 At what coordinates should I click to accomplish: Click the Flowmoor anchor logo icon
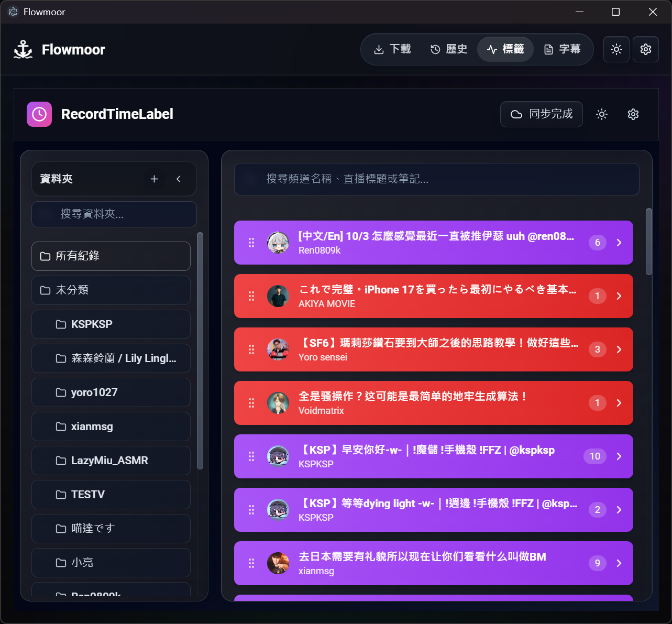23,50
